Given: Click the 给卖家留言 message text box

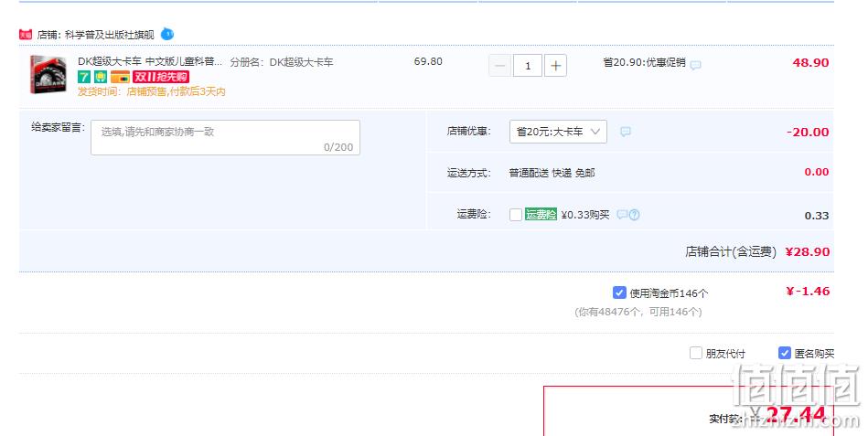Looking at the screenshot, I should point(225,137).
